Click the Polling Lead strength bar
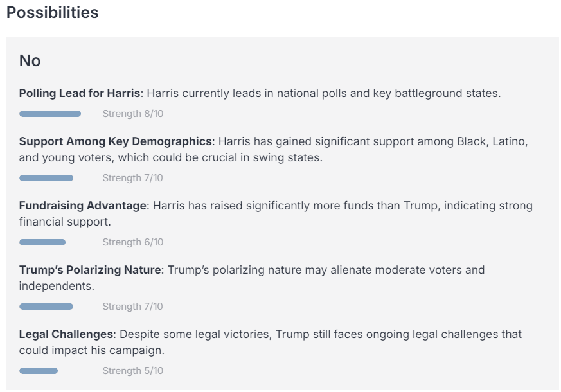The width and height of the screenshot is (561, 392). pyautogui.click(x=50, y=114)
